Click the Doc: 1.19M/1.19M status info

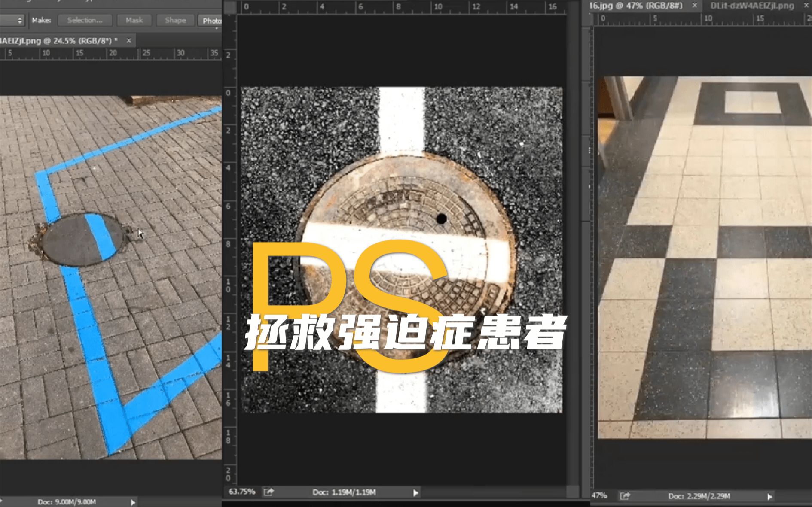click(344, 492)
